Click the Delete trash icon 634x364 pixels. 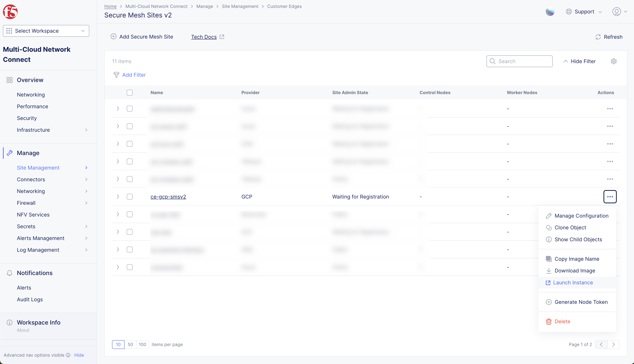click(x=549, y=321)
